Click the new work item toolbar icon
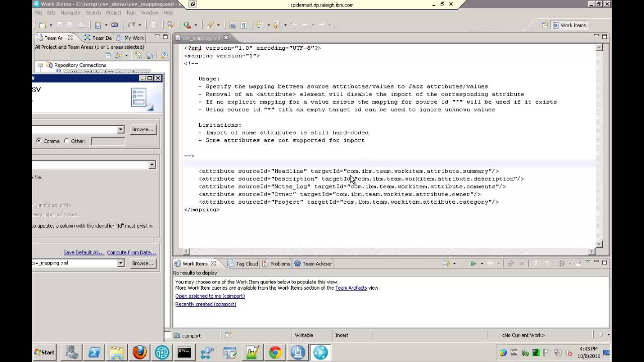This screenshot has width=644, height=362. pyautogui.click(x=98, y=25)
